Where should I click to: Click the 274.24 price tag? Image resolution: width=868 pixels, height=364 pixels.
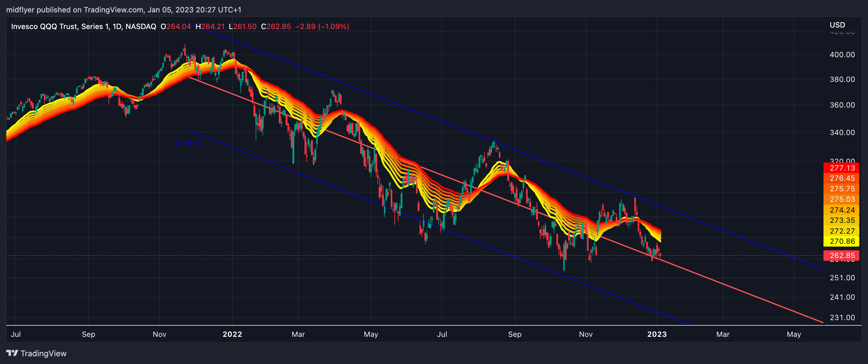[841, 210]
